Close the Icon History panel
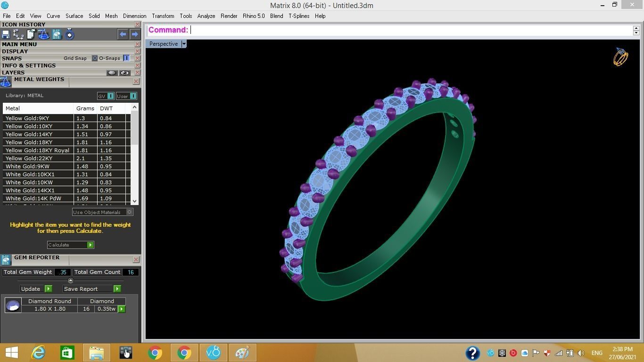 click(x=137, y=25)
